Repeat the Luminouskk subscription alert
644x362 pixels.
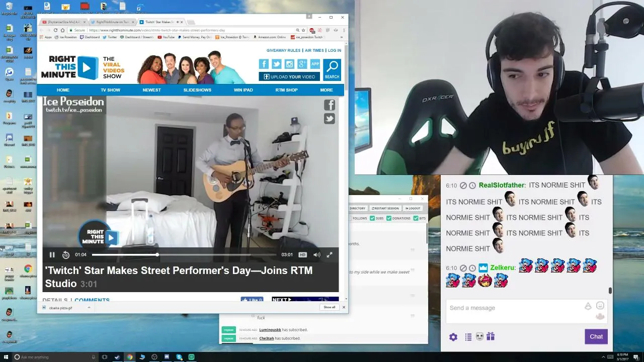point(229,330)
